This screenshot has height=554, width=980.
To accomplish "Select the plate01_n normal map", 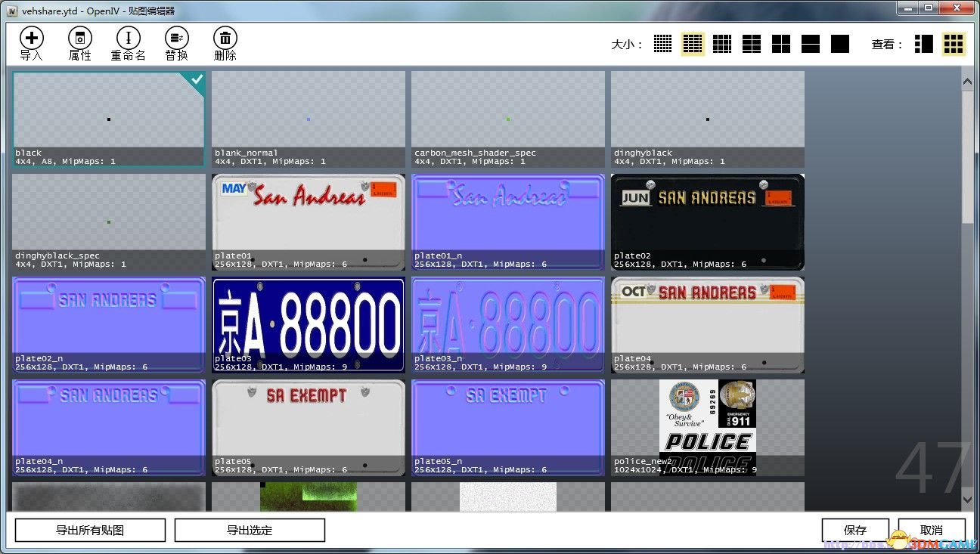I will [508, 222].
